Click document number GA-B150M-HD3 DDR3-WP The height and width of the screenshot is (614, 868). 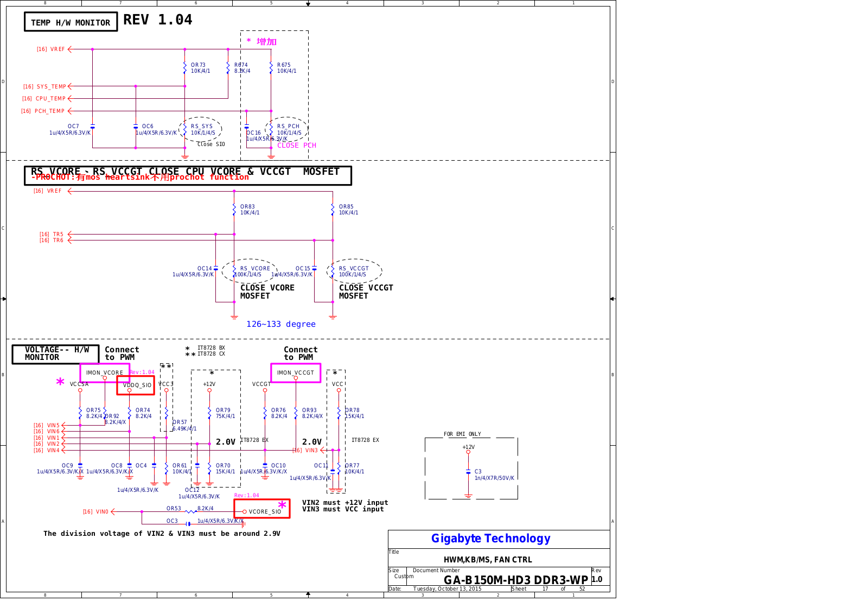[x=515, y=580]
